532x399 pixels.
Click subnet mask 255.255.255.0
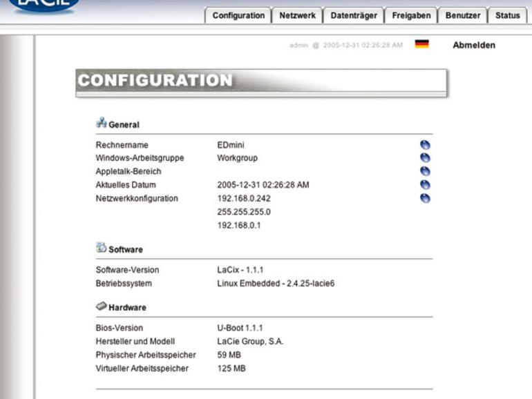pyautogui.click(x=244, y=212)
